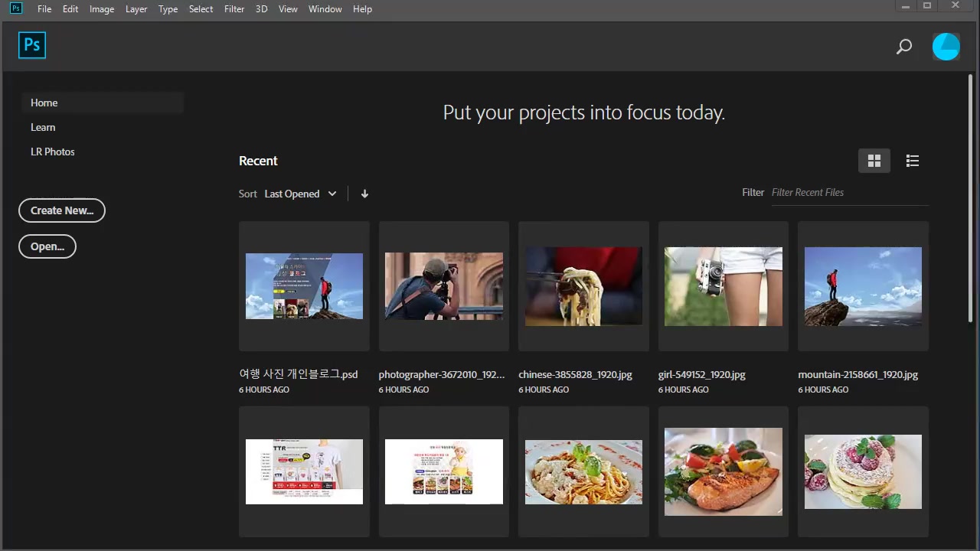Open the Window menu
The height and width of the screenshot is (551, 980).
coord(325,9)
